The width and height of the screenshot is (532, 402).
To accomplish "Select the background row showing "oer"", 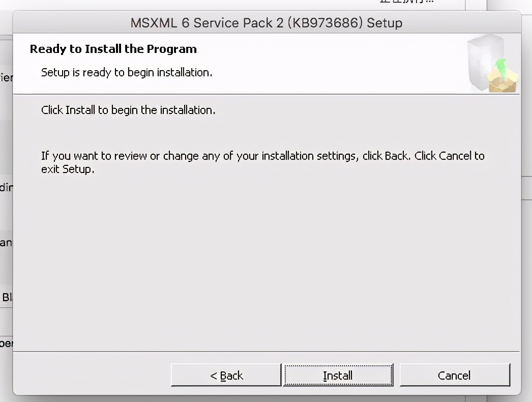I will point(6,343).
